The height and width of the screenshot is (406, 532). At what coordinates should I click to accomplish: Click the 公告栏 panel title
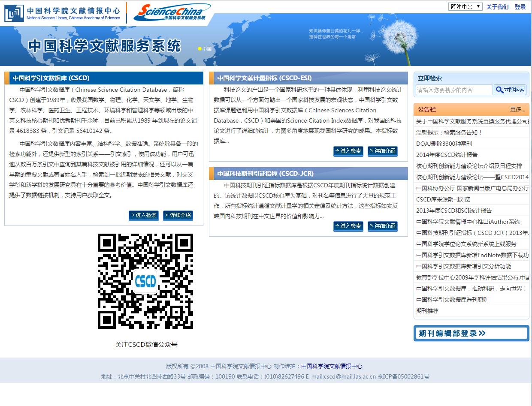click(427, 109)
